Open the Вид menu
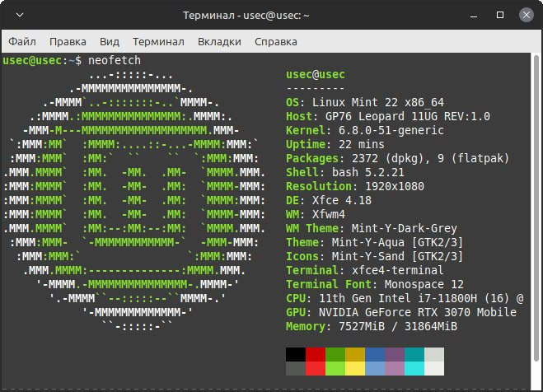Screen dimensions: 543x392 [110, 41]
